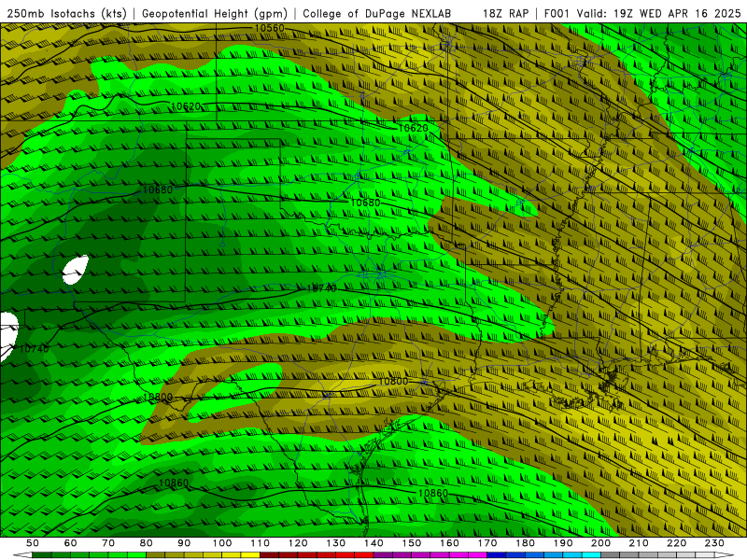Select the colorbar value 110
Image resolution: width=747 pixels, height=560 pixels.
tap(260, 543)
